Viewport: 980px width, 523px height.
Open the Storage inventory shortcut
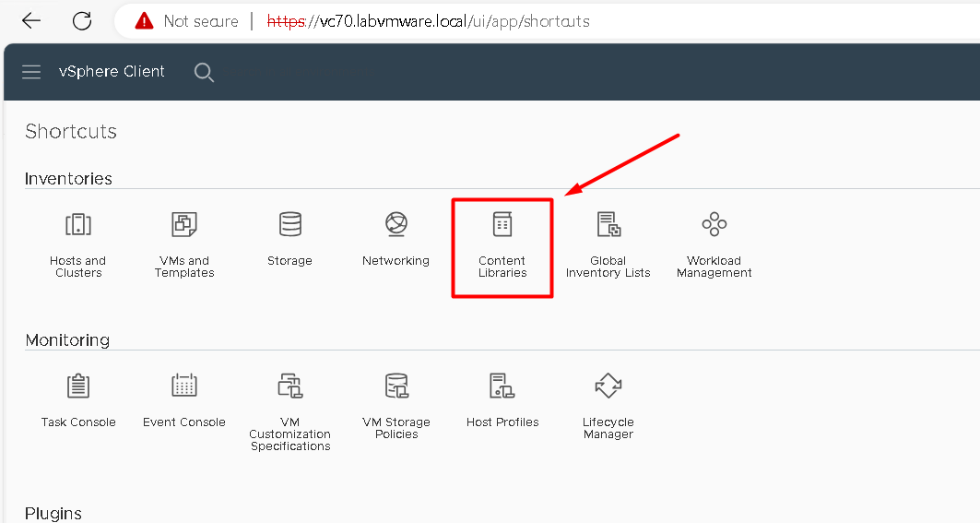point(290,240)
